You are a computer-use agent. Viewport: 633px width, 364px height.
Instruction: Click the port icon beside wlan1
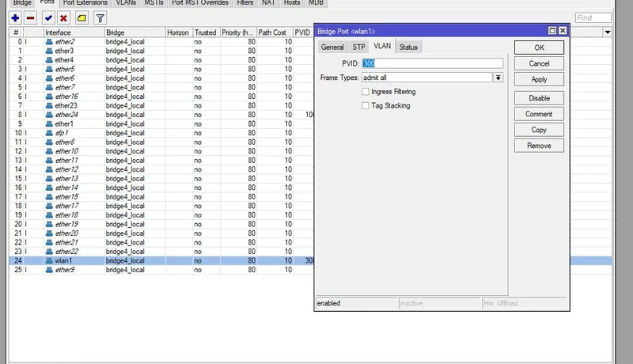coord(49,260)
